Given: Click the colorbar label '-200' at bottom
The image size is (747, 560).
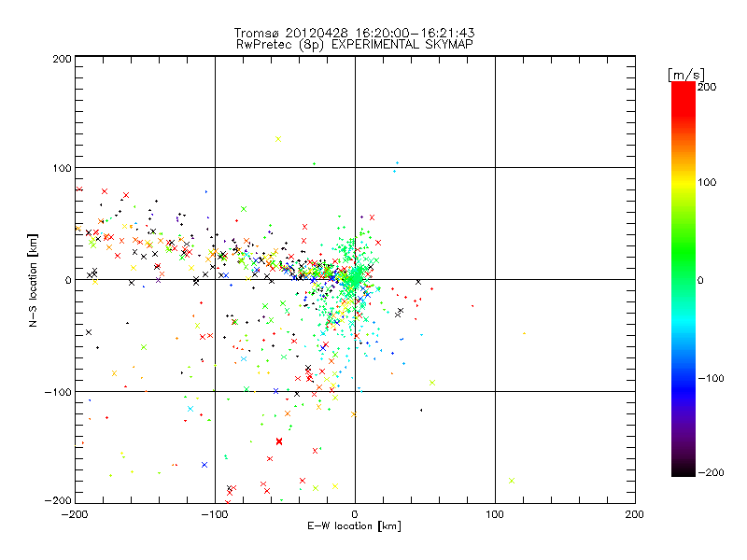Looking at the screenshot, I should click(x=711, y=472).
